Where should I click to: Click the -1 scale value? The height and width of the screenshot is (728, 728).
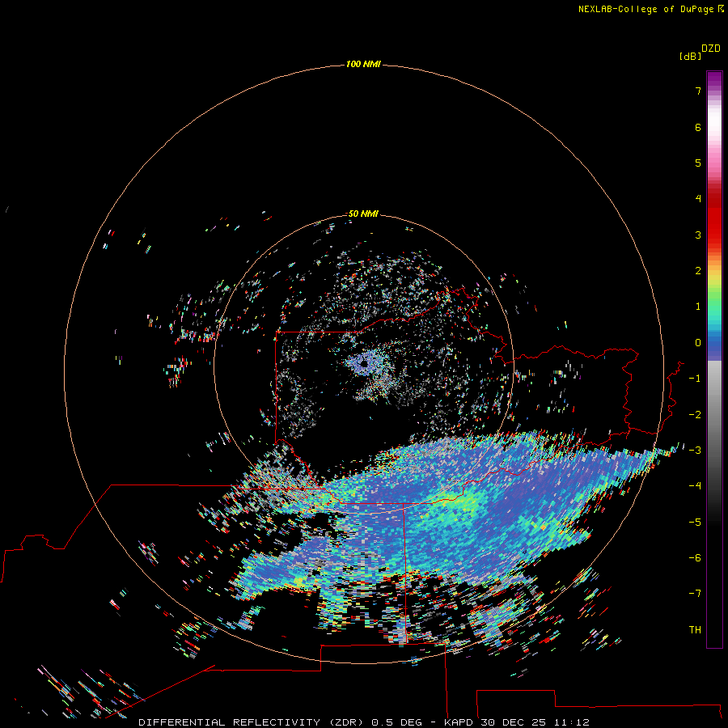pos(695,379)
